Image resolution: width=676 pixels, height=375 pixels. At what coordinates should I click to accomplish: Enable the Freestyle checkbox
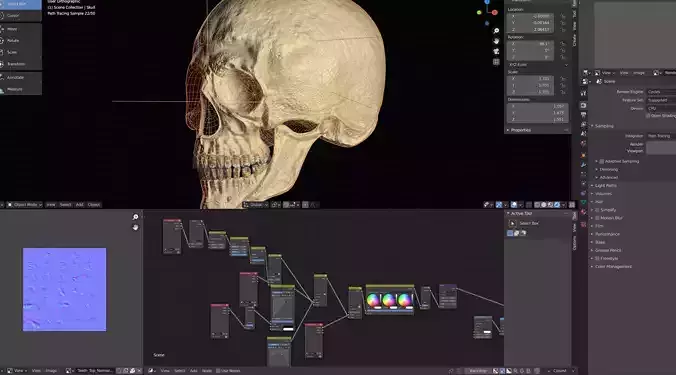[597, 259]
